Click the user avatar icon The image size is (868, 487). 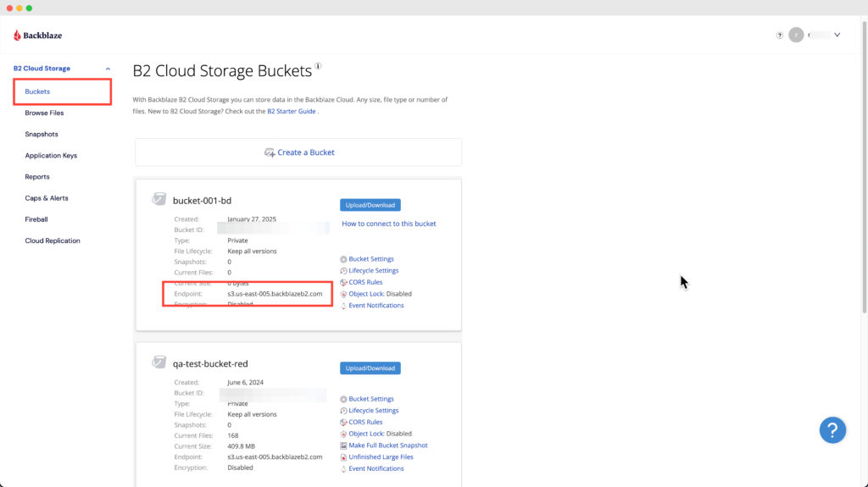tap(796, 35)
